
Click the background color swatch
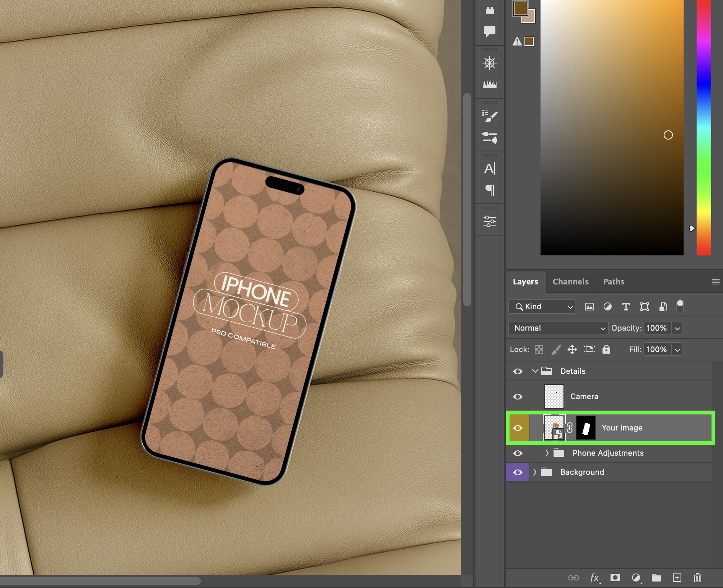(531, 19)
